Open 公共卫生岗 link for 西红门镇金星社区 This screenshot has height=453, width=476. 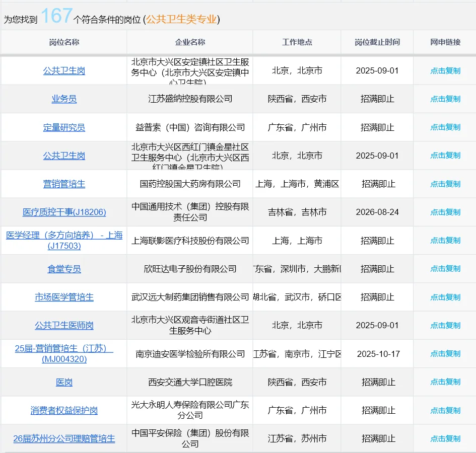(64, 156)
